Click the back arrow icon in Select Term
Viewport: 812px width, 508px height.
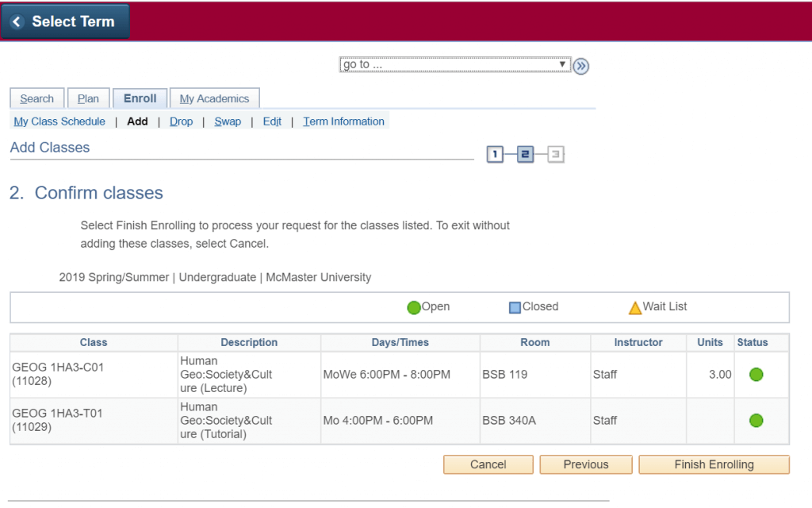[x=17, y=22]
